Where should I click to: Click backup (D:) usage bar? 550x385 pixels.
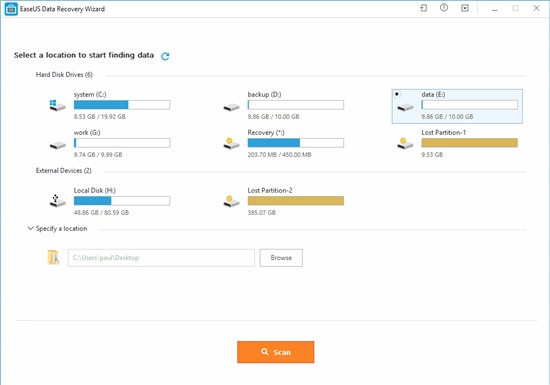click(296, 104)
